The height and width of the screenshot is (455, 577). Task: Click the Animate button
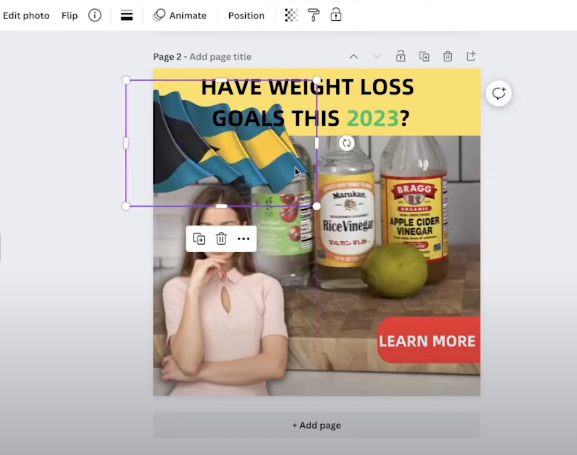[180, 15]
